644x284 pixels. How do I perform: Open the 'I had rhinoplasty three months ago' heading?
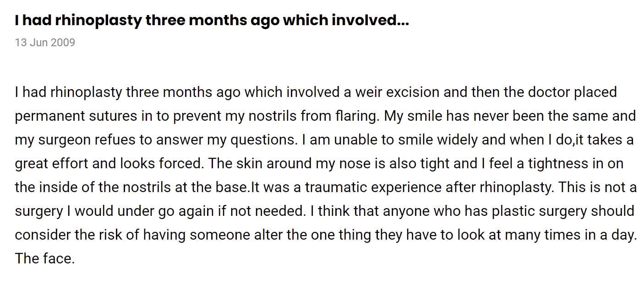212,21
